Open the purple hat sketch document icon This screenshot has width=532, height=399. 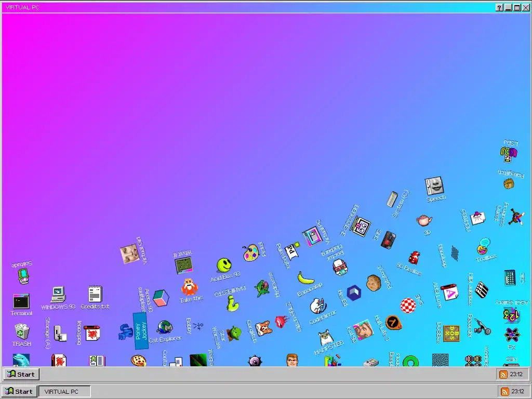pos(478,218)
